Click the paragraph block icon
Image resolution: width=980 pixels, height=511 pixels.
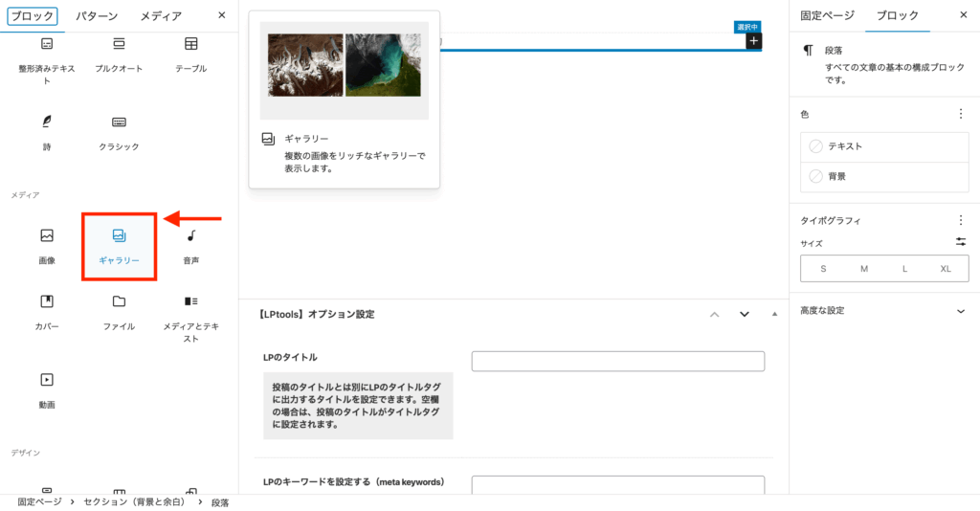[808, 51]
